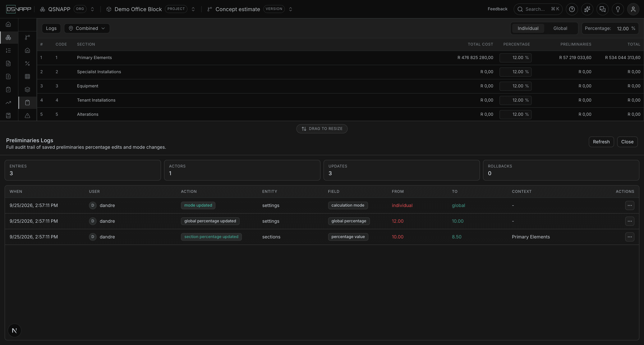Click Specialist Installations percentage input

[x=516, y=72]
